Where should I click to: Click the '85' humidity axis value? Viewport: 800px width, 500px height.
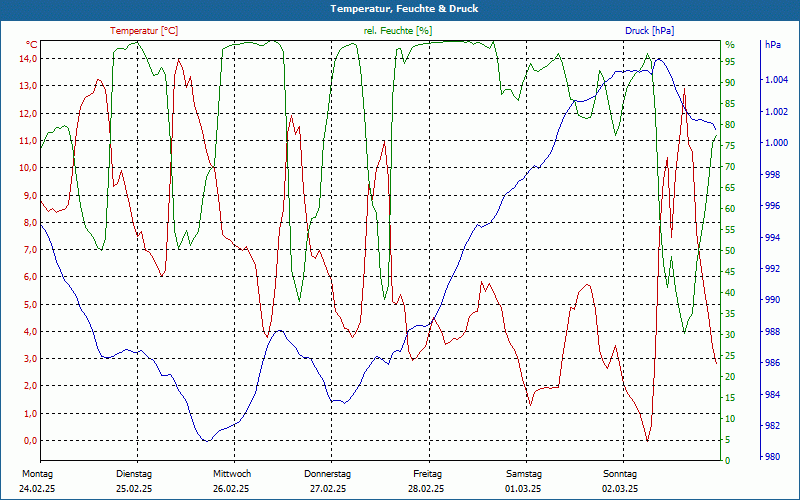coord(730,104)
